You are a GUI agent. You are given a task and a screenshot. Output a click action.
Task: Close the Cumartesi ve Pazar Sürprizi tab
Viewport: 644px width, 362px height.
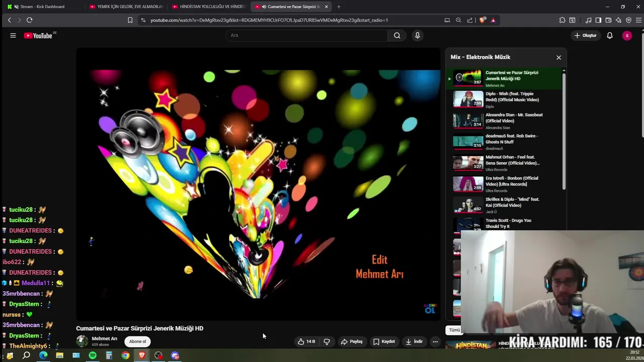coord(326,7)
